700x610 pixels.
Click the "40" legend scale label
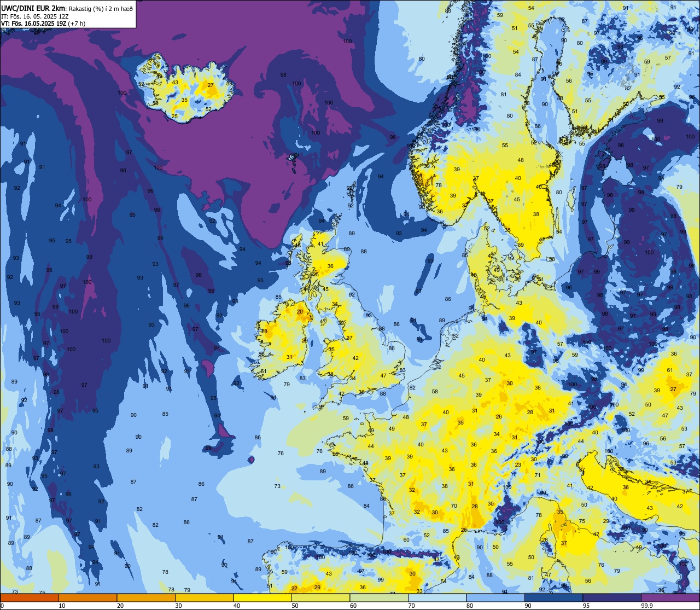(237, 606)
